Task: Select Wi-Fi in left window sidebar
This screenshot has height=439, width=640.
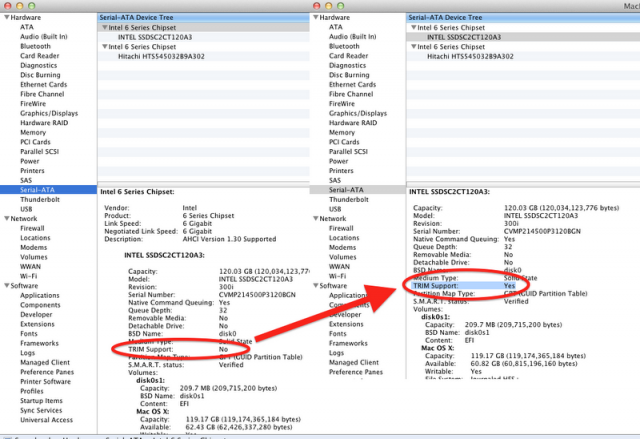Action: pos(29,276)
